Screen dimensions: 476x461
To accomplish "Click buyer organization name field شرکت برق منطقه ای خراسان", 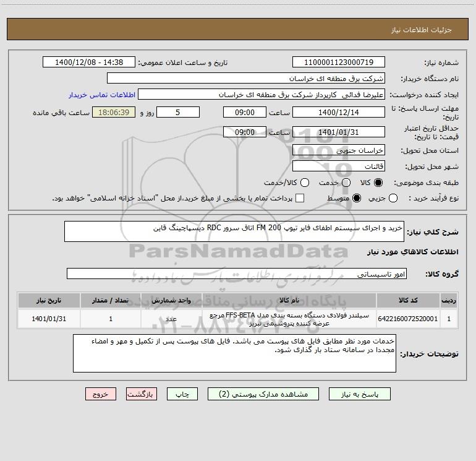I will tap(246, 79).
